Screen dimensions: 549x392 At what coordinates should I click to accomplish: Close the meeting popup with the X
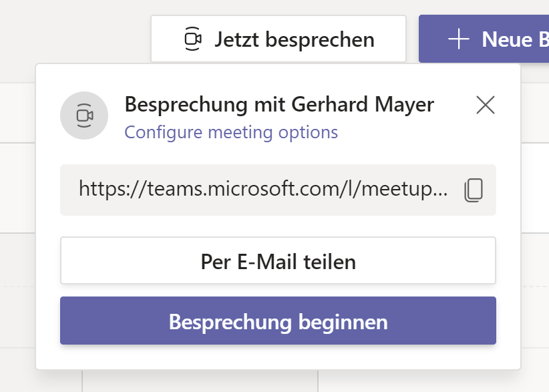[x=486, y=105]
